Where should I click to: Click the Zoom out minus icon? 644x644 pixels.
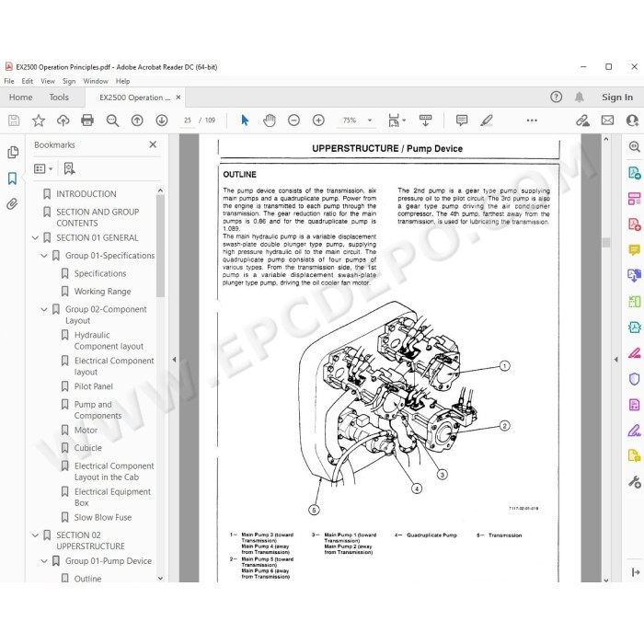[x=293, y=121]
